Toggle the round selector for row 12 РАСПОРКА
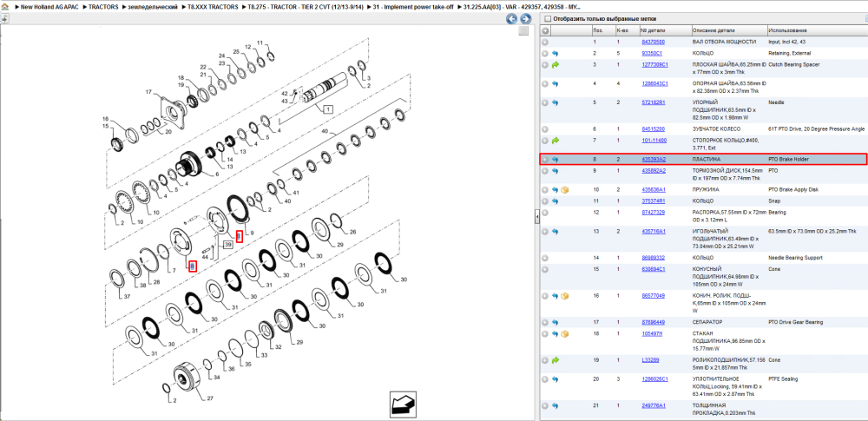Screen dimensions: 868x421 click(x=545, y=213)
